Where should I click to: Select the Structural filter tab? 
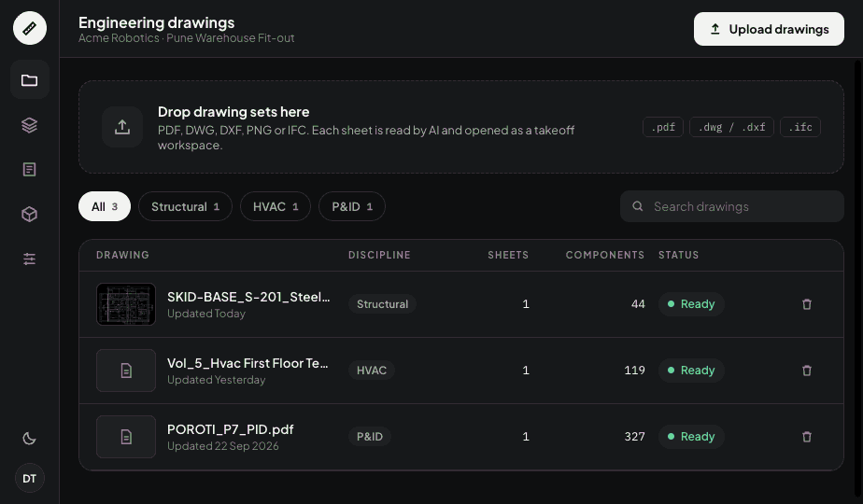tap(186, 206)
